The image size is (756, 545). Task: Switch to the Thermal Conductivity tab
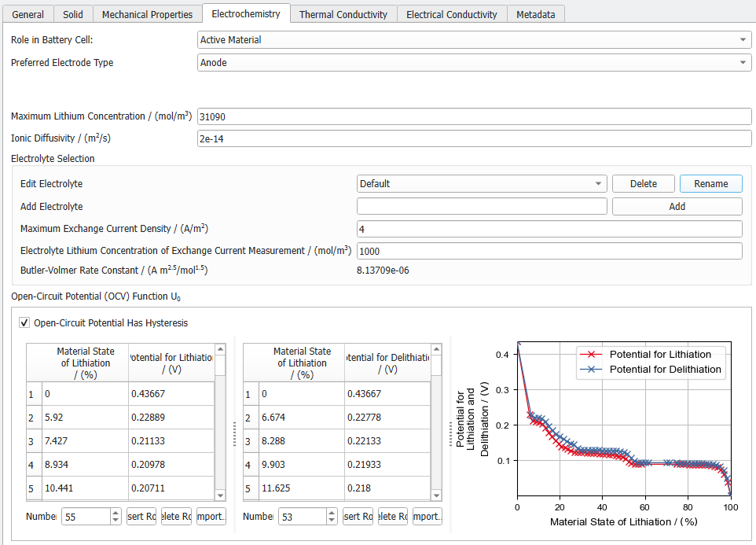(343, 14)
